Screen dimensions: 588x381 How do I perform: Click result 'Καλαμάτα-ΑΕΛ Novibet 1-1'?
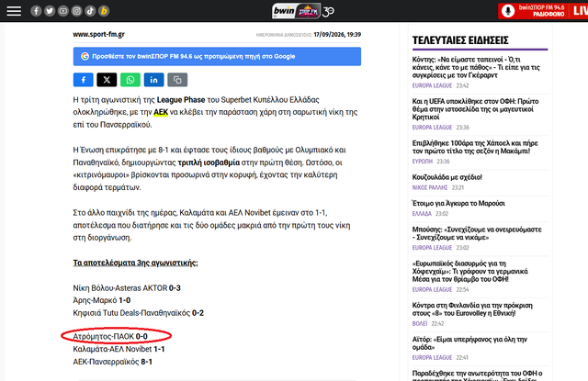(x=119, y=349)
